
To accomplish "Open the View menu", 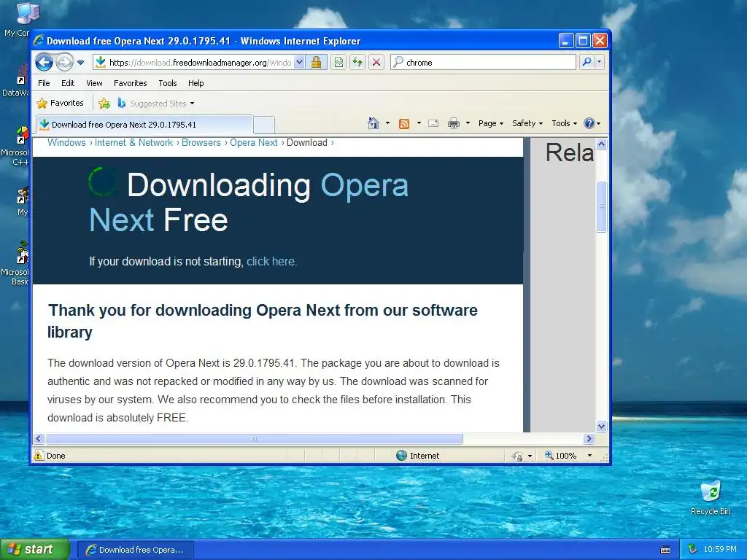I will pos(94,83).
